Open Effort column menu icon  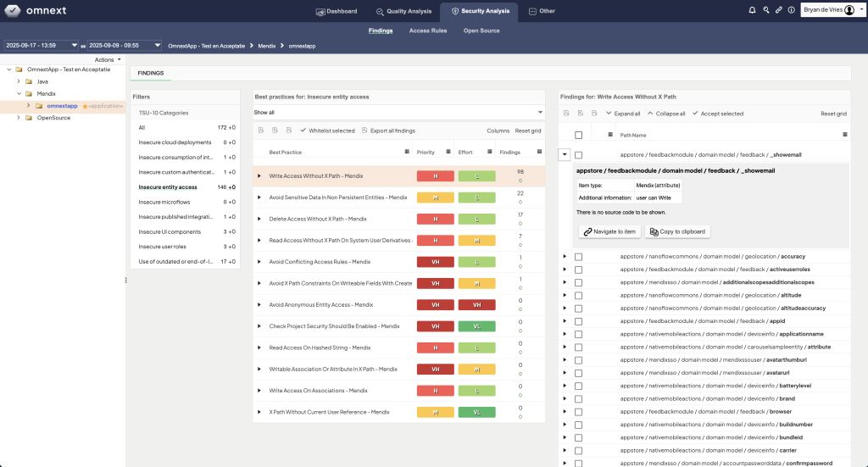click(x=490, y=152)
